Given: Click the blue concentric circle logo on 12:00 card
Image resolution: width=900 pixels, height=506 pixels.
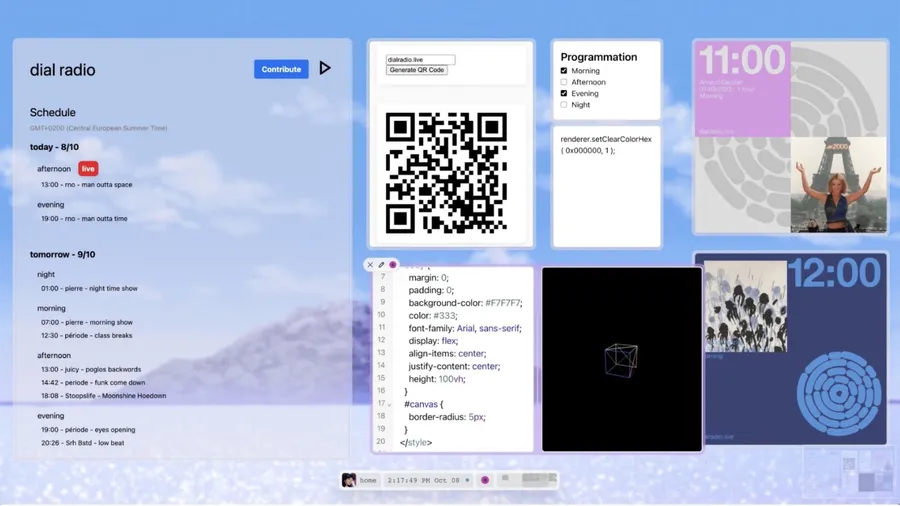Looking at the screenshot, I should 839,394.
